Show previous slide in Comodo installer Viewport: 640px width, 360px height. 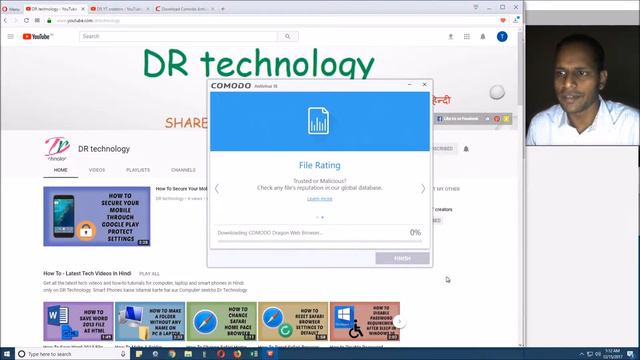pyautogui.click(x=217, y=189)
